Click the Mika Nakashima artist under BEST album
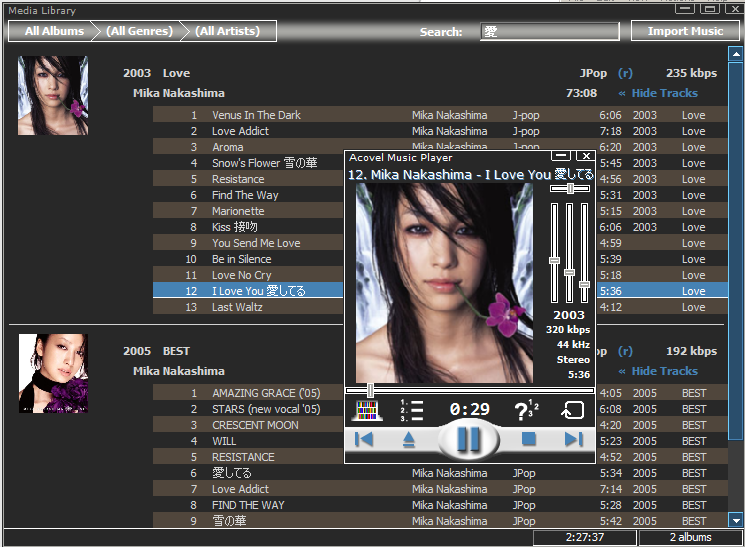Image resolution: width=745 pixels, height=547 pixels. [x=179, y=371]
